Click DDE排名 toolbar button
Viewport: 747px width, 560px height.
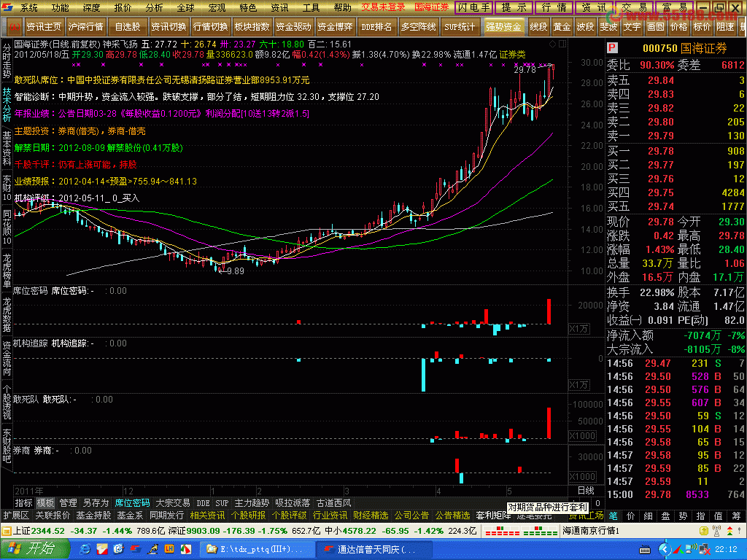point(376,27)
